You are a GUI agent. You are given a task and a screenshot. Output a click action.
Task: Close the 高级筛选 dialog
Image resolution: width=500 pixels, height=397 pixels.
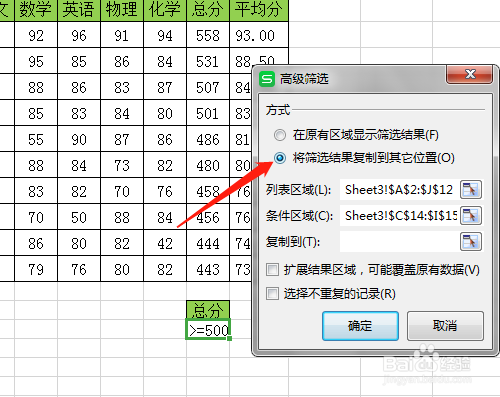pyautogui.click(x=469, y=74)
